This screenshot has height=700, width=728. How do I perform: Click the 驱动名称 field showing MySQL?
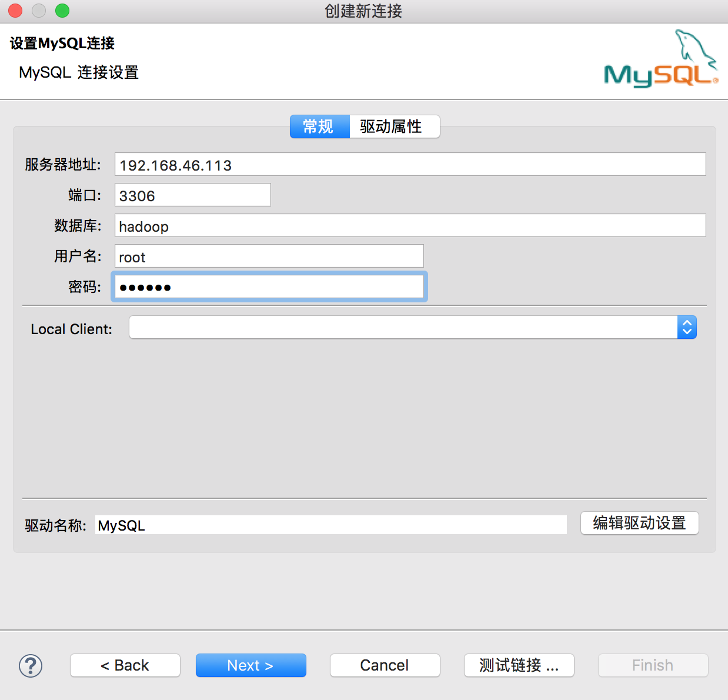(330, 525)
